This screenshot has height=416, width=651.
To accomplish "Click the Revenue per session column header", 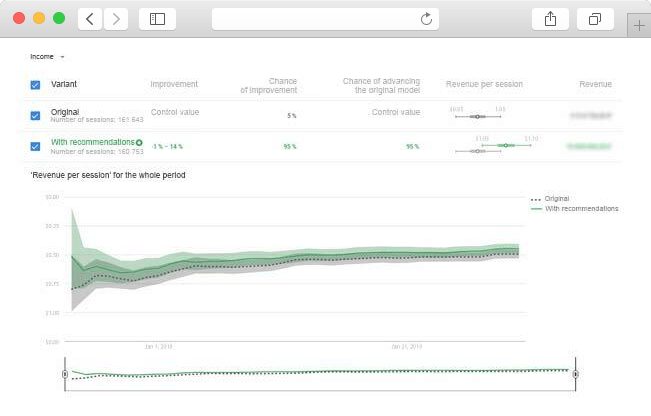I will (484, 85).
